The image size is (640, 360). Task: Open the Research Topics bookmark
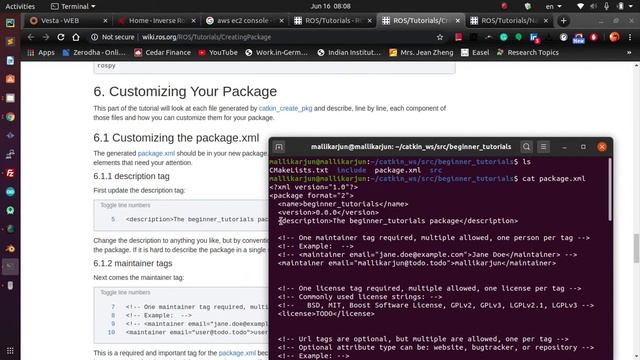click(x=528, y=53)
